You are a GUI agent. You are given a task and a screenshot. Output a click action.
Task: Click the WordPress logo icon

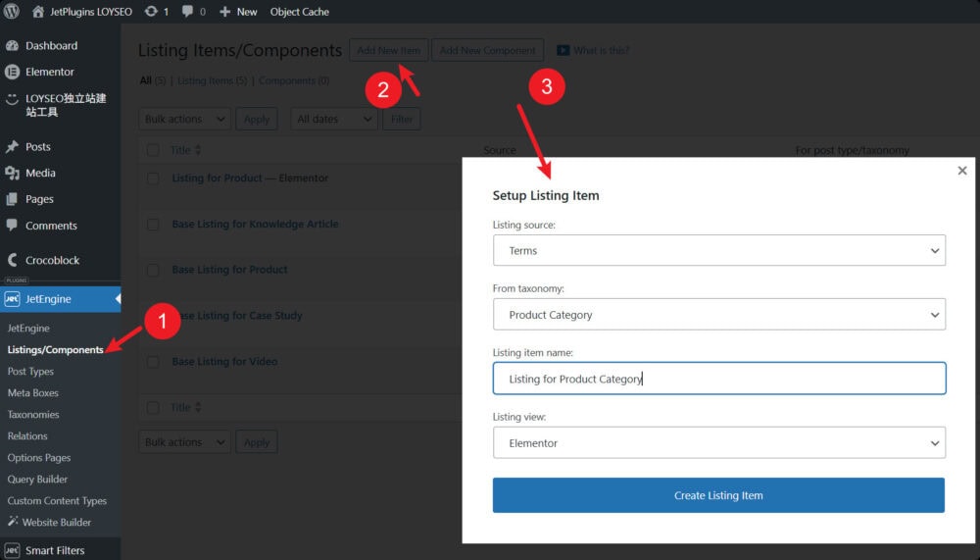(x=11, y=11)
